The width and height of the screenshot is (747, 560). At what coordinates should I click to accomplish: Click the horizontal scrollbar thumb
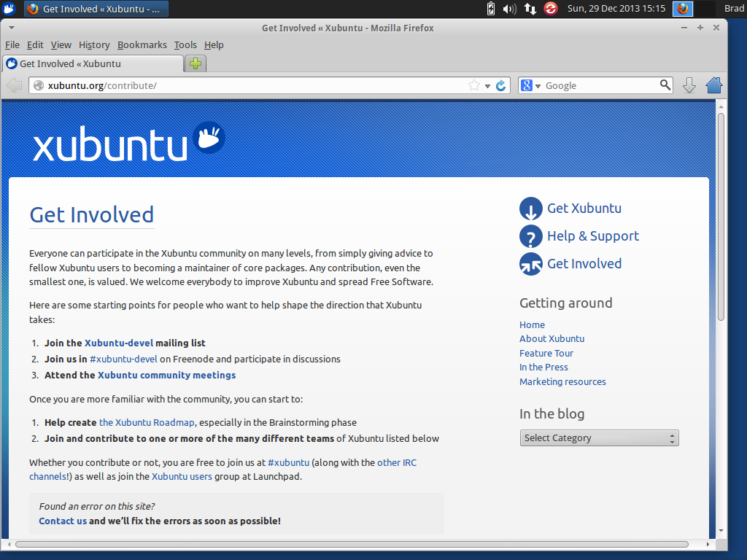352,544
